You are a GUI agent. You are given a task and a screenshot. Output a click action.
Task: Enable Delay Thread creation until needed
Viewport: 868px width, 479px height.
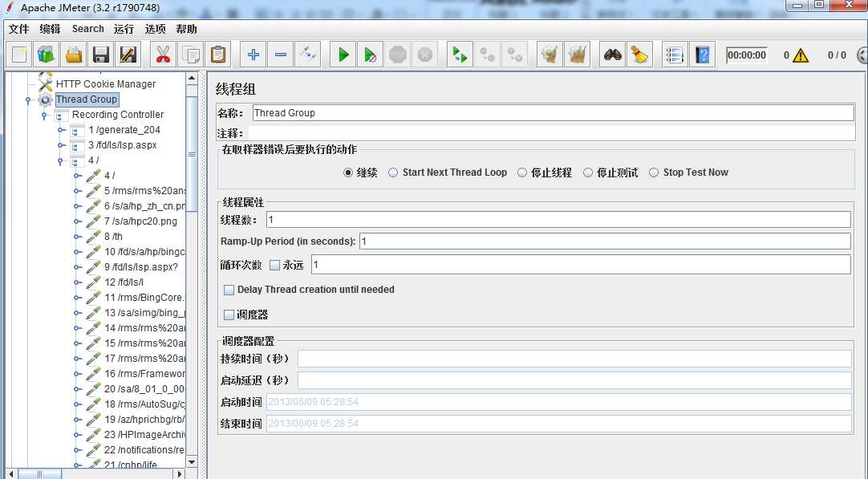click(x=229, y=290)
